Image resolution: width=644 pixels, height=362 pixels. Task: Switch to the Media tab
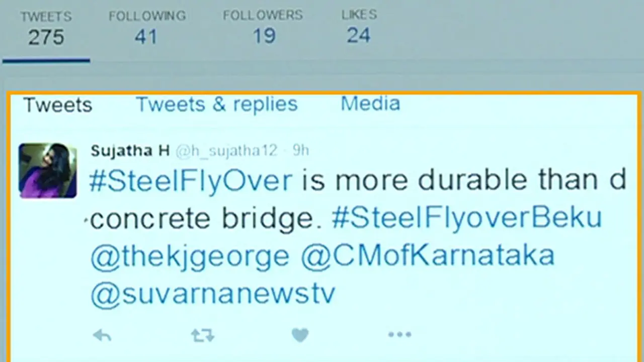pyautogui.click(x=370, y=104)
